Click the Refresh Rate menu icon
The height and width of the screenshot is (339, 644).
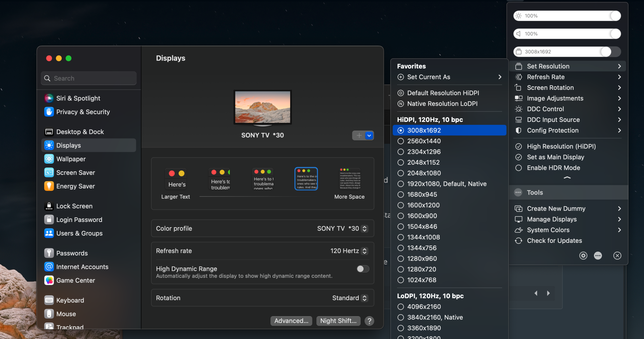518,77
